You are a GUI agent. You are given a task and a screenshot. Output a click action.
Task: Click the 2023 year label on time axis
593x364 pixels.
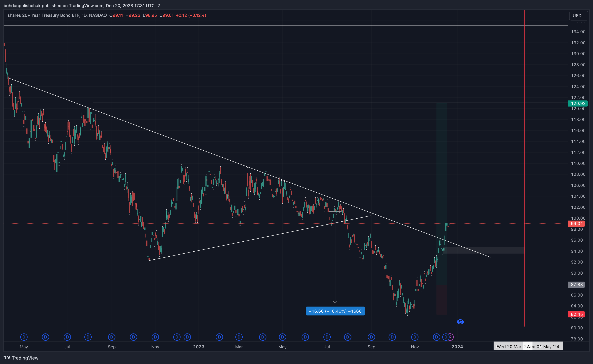pyautogui.click(x=199, y=347)
